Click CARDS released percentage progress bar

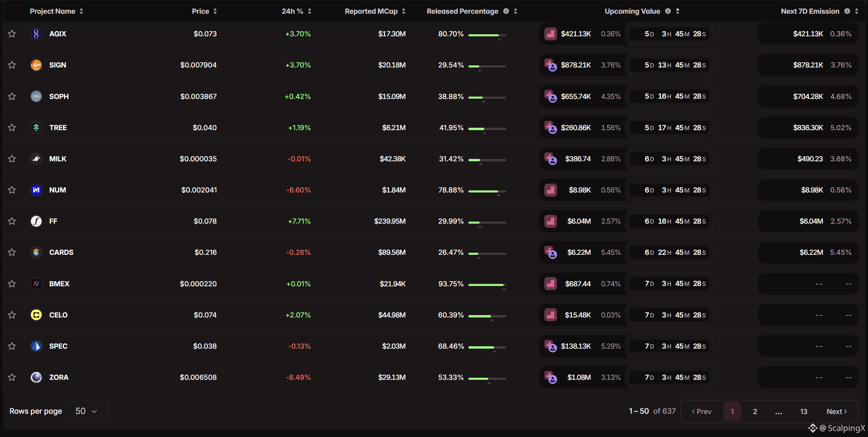click(x=487, y=254)
